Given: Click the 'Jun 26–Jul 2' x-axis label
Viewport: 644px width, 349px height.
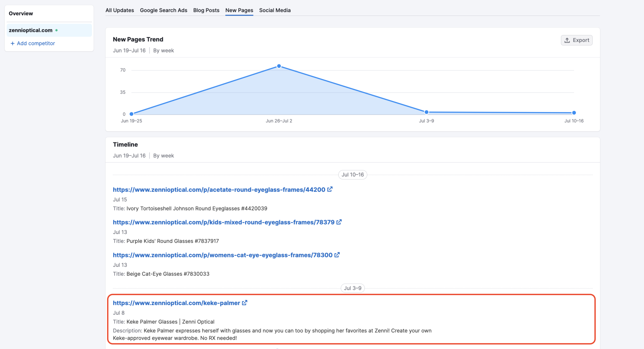Looking at the screenshot, I should coord(279,121).
